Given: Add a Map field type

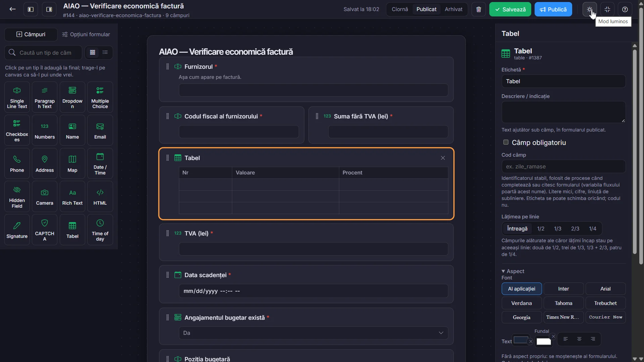Looking at the screenshot, I should pyautogui.click(x=72, y=163).
